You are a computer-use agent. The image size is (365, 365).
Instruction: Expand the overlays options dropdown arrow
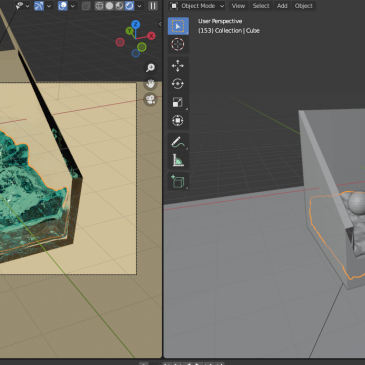click(x=72, y=6)
